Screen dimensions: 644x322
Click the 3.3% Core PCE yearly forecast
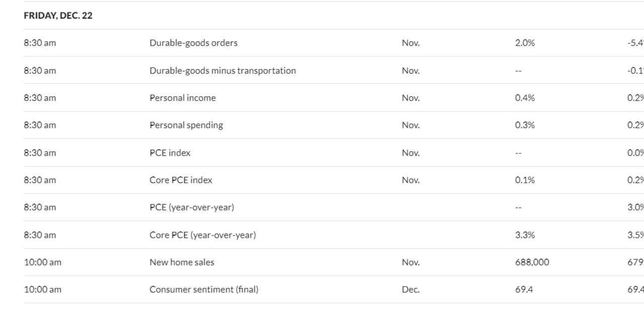click(525, 235)
